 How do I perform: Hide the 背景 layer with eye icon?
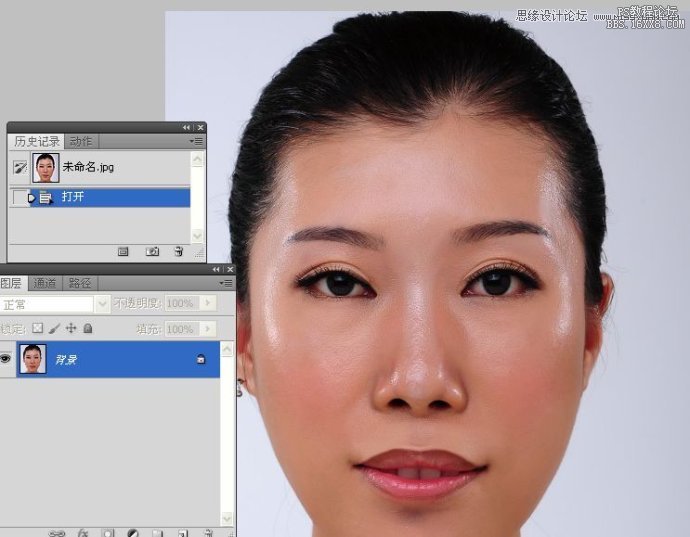click(x=7, y=359)
